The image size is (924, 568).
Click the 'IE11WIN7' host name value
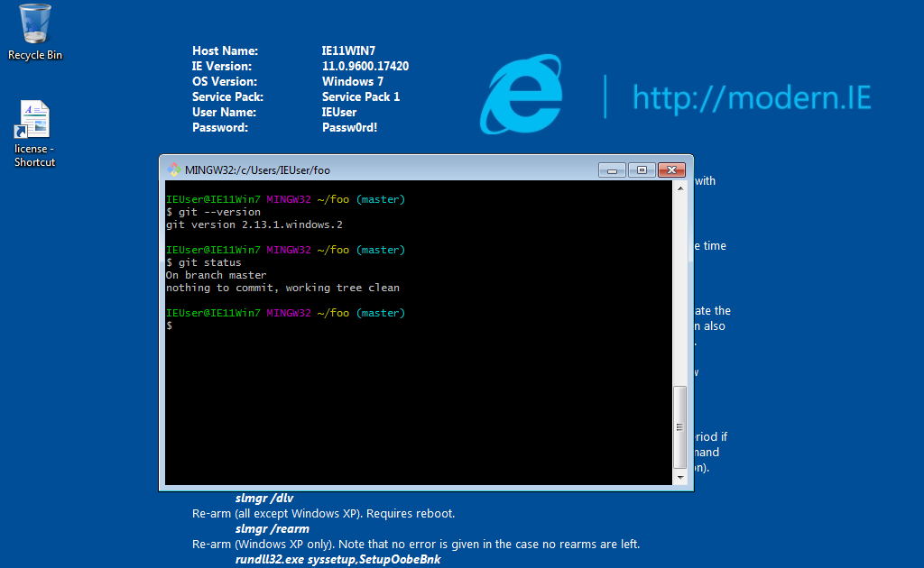(x=348, y=51)
